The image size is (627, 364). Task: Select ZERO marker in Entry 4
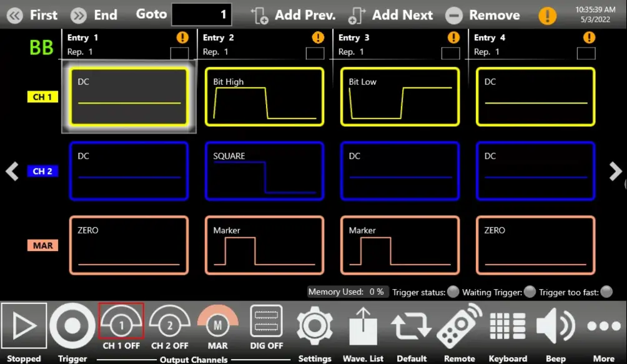[535, 245]
